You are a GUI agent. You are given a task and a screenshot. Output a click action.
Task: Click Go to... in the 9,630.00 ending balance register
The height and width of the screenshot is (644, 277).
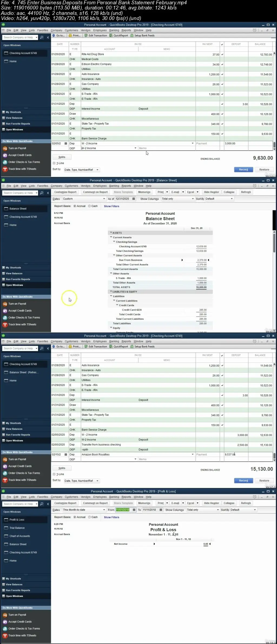click(x=58, y=35)
